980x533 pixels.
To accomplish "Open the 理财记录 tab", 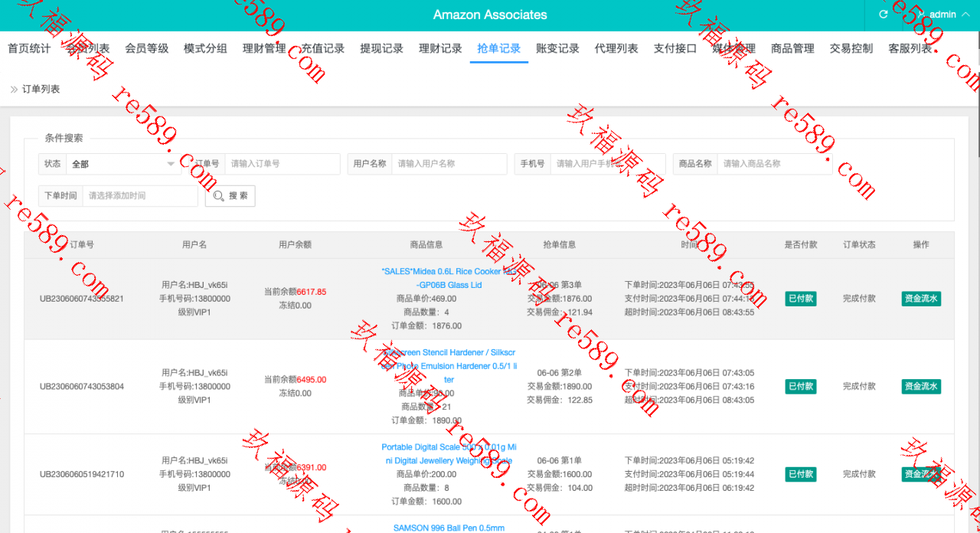I will [x=440, y=48].
